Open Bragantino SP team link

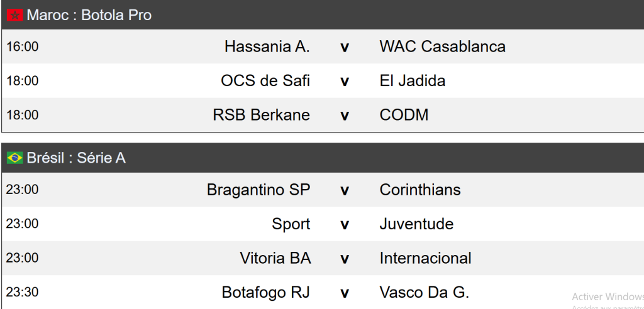tap(258, 190)
